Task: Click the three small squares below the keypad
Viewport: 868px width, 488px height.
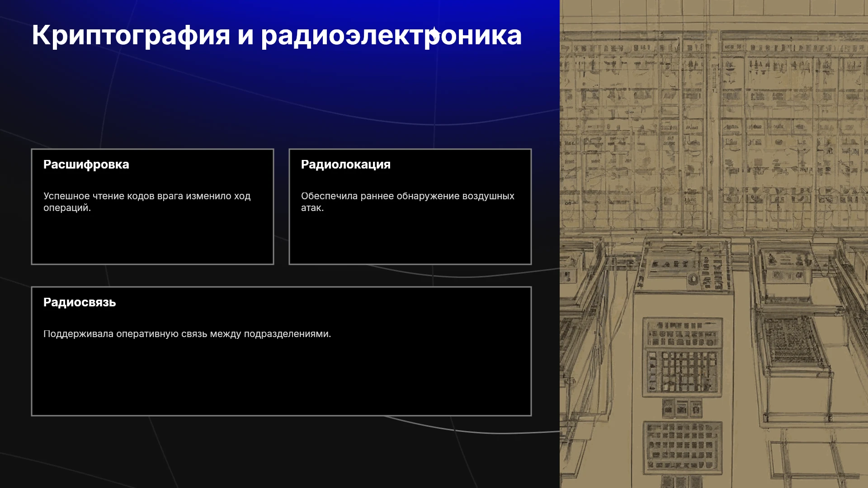Action: coord(682,408)
